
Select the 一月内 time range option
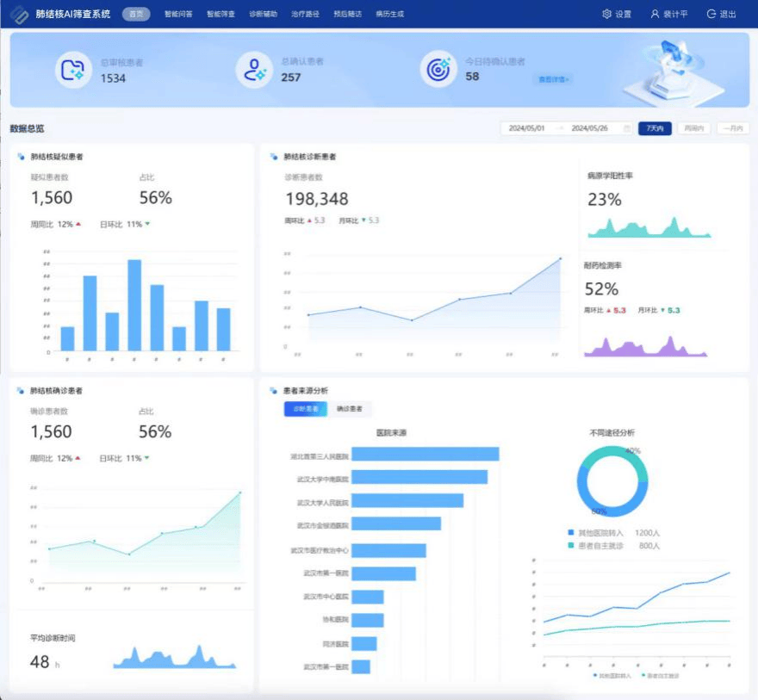tap(732, 128)
